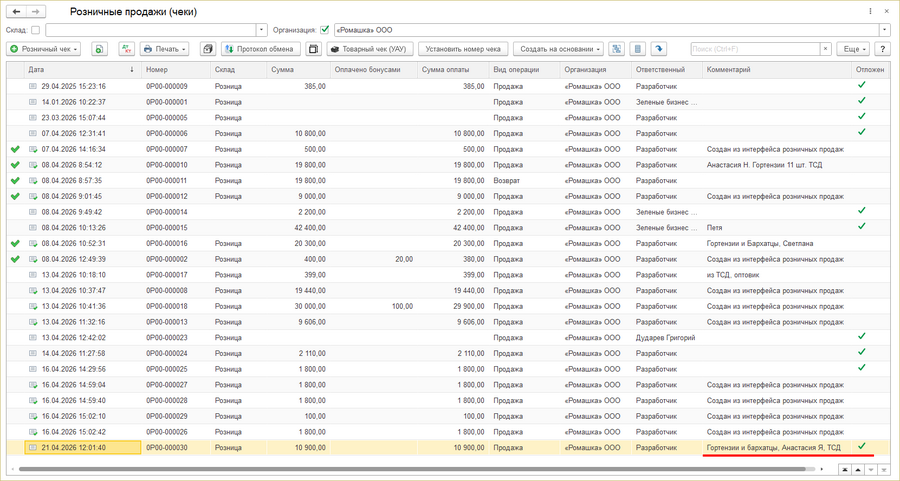
Task: Open the Печать menu
Action: tap(164, 49)
